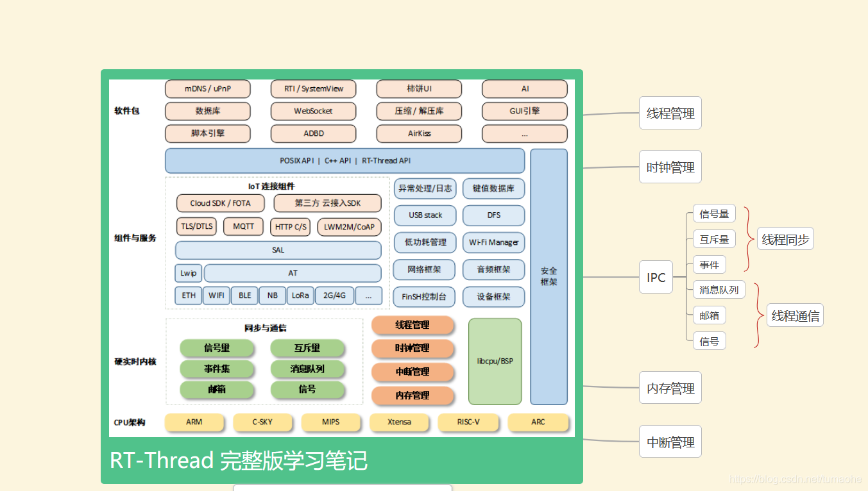868x491 pixels.
Task: Select the 线程通信 summary node
Action: pyautogui.click(x=795, y=315)
